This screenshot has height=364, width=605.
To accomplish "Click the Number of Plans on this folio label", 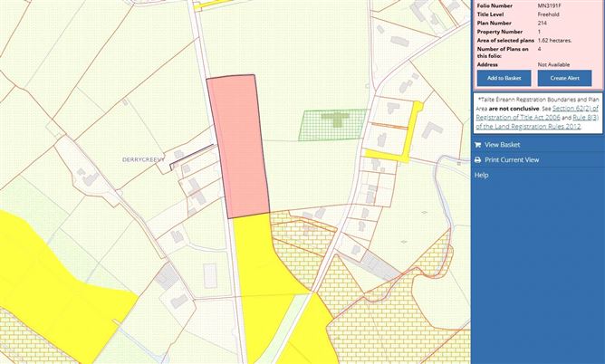I will [x=503, y=53].
